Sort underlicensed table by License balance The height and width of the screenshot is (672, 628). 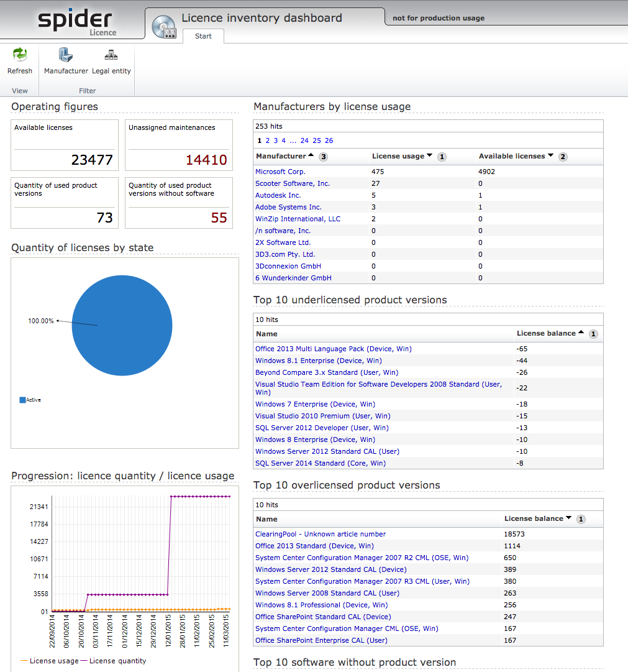click(x=546, y=333)
